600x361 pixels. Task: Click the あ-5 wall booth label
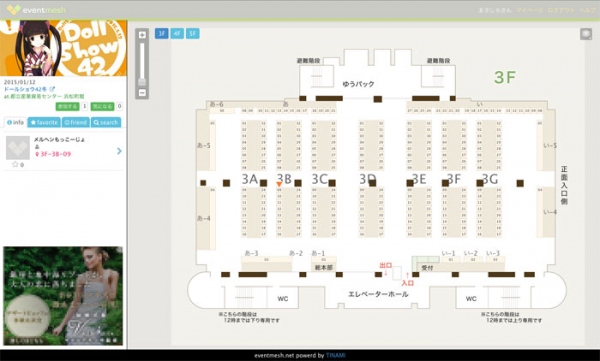203,145
